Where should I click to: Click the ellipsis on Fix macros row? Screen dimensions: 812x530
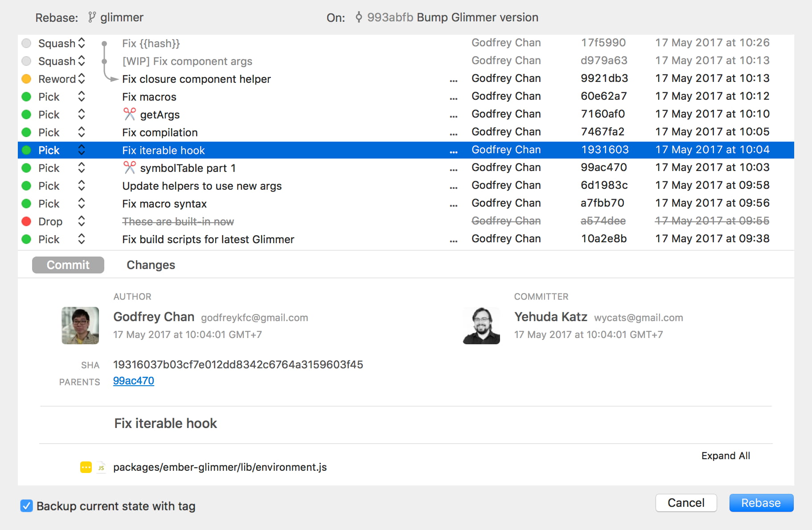pyautogui.click(x=454, y=98)
